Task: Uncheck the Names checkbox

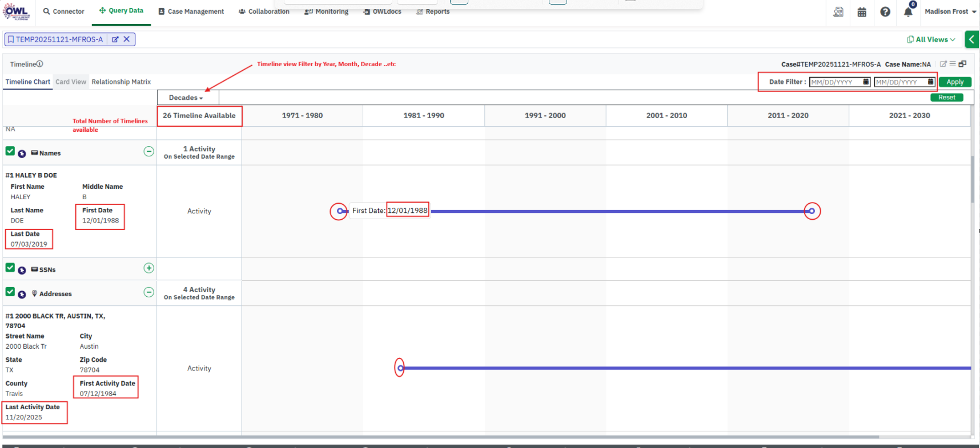Action: coord(10,151)
